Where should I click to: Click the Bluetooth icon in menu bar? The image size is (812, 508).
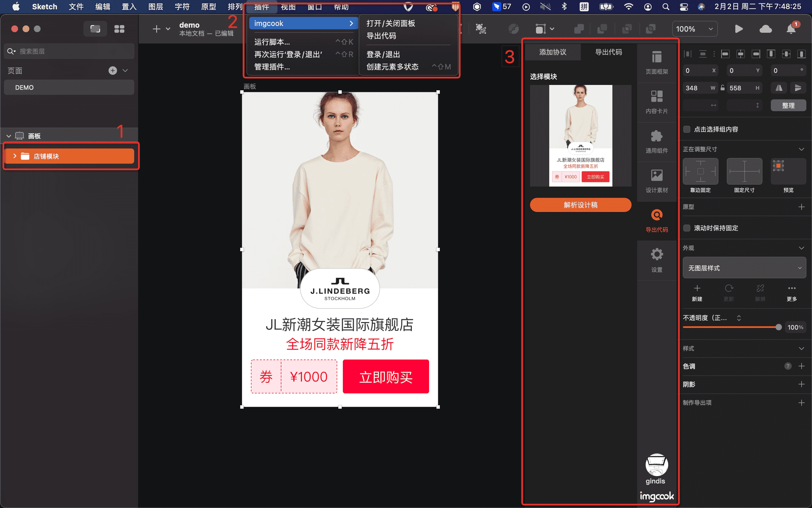coord(564,7)
